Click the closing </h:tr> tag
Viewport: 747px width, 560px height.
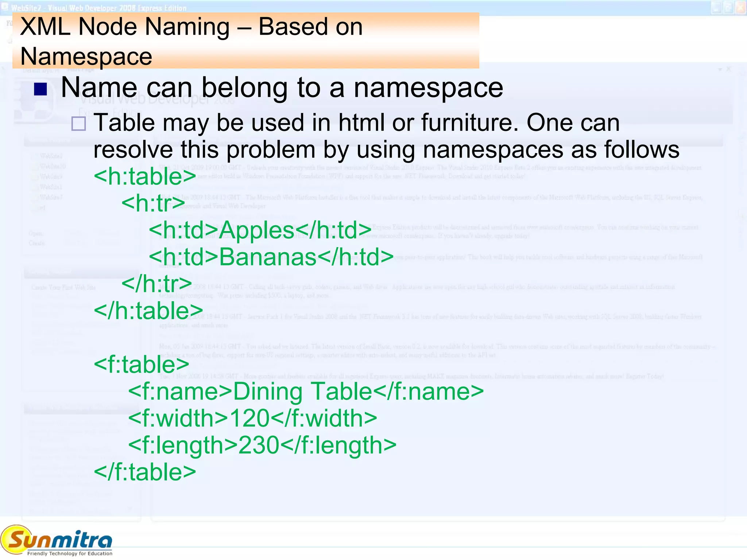click(x=157, y=284)
